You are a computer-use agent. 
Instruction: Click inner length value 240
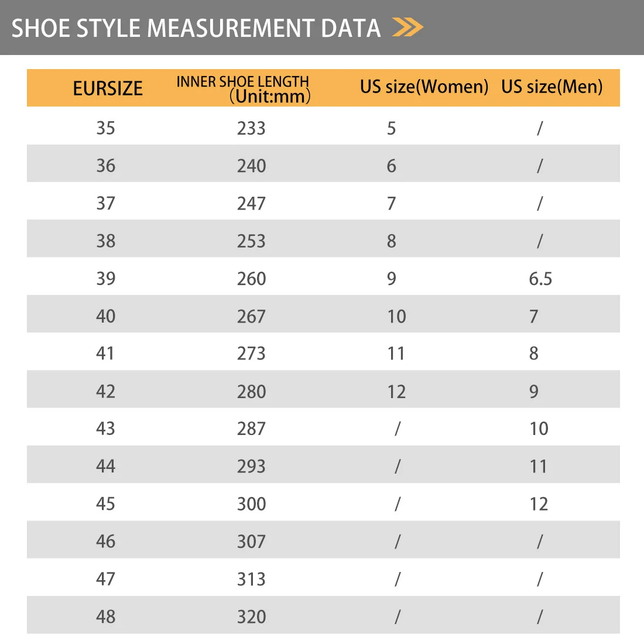pos(251,166)
